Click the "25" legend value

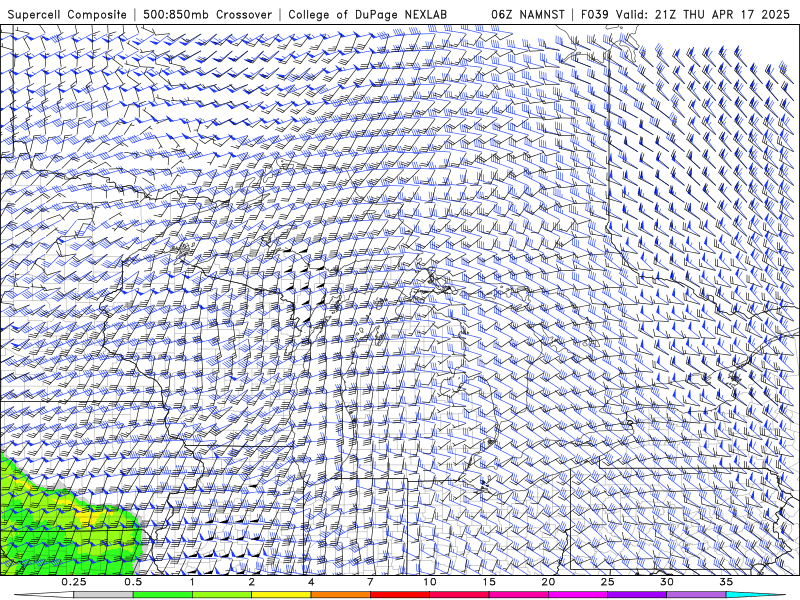click(x=607, y=582)
